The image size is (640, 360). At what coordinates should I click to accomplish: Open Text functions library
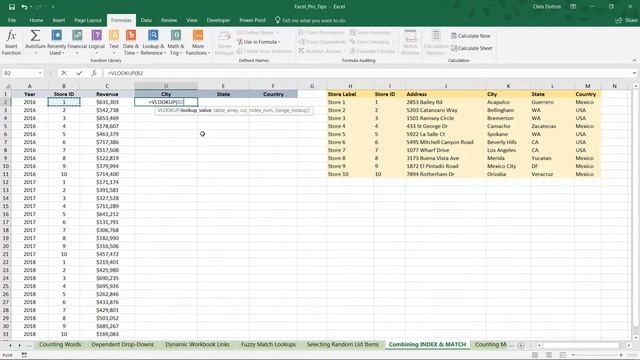114,42
